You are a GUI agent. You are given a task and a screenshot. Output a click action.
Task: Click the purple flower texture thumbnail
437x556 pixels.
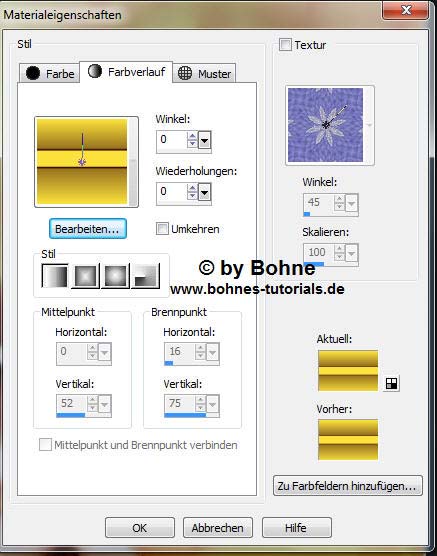click(x=325, y=125)
